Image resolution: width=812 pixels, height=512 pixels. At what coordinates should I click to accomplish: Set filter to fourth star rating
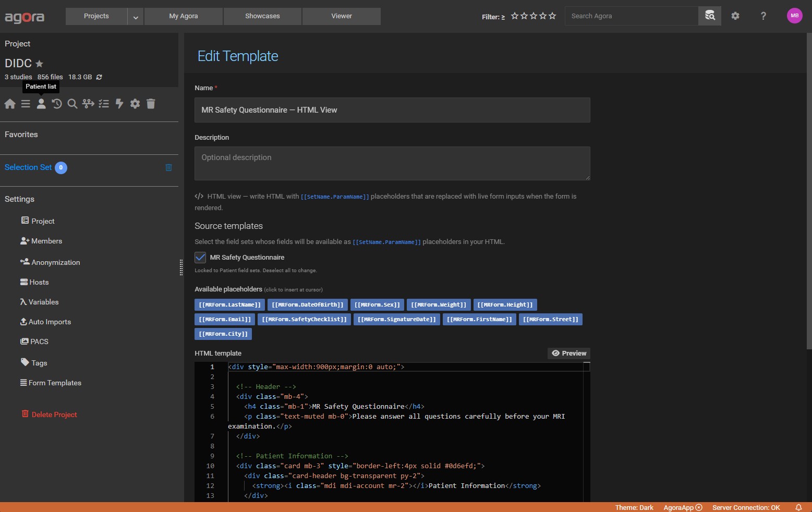[x=543, y=16]
